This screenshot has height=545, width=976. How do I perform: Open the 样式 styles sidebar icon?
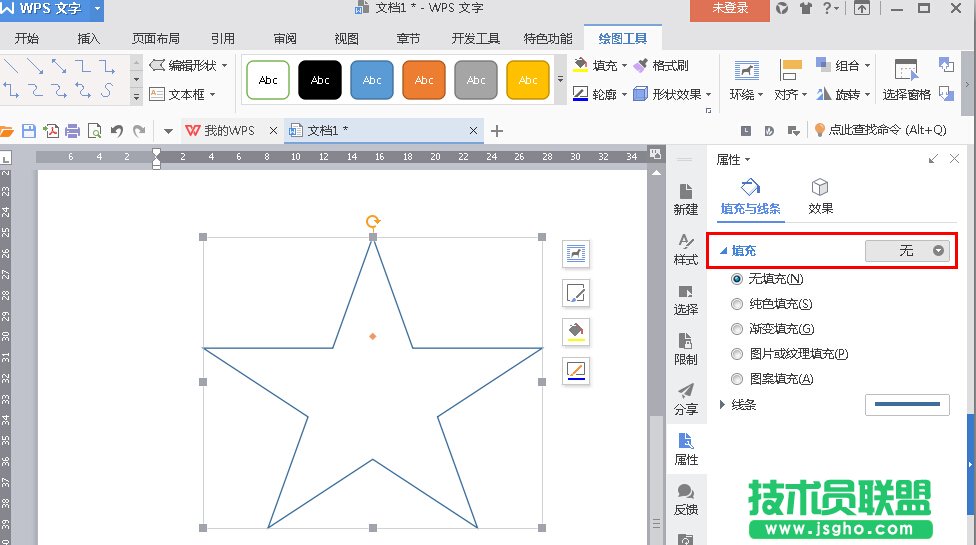(x=686, y=248)
